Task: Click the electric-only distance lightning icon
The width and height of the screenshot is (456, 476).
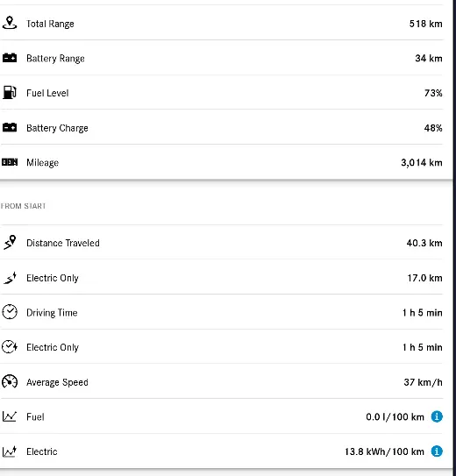Action: pos(10,278)
